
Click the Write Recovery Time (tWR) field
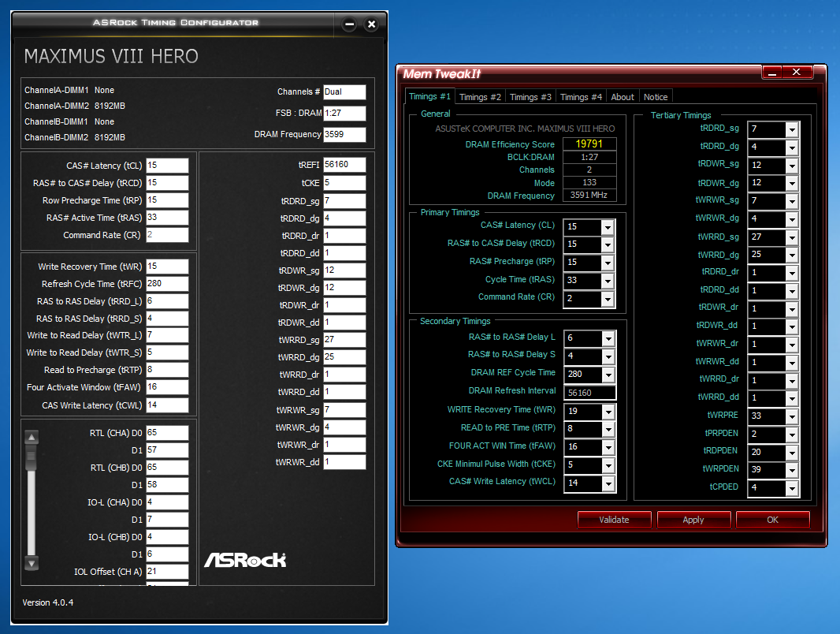coord(167,267)
